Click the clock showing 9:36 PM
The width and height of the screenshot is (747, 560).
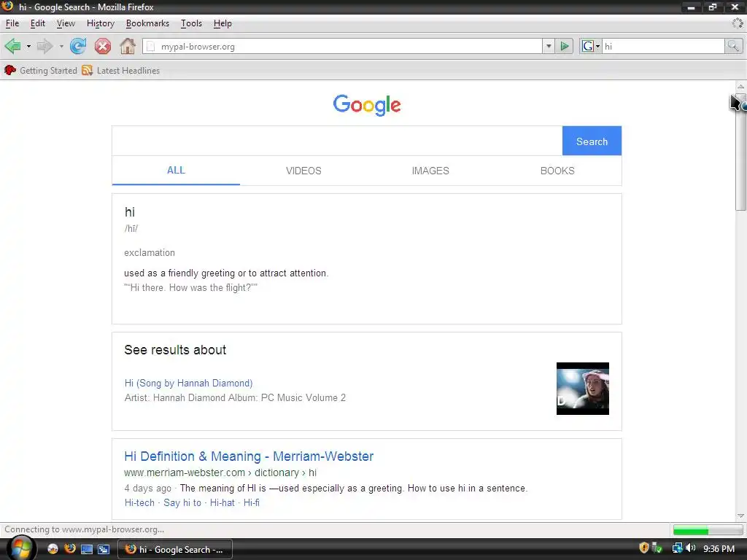tap(719, 548)
